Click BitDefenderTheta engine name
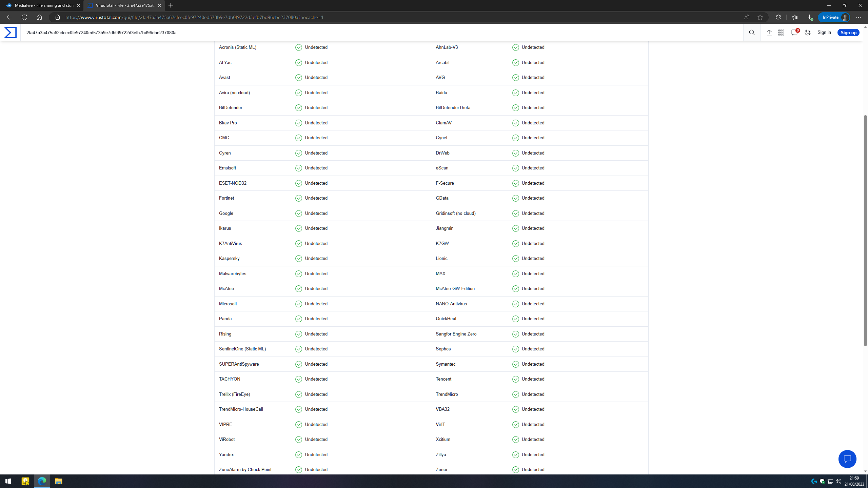868x488 pixels. tap(453, 107)
